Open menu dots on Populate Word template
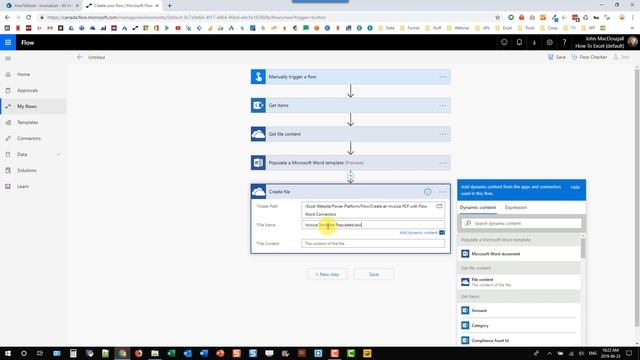The image size is (640, 360). coord(443,162)
